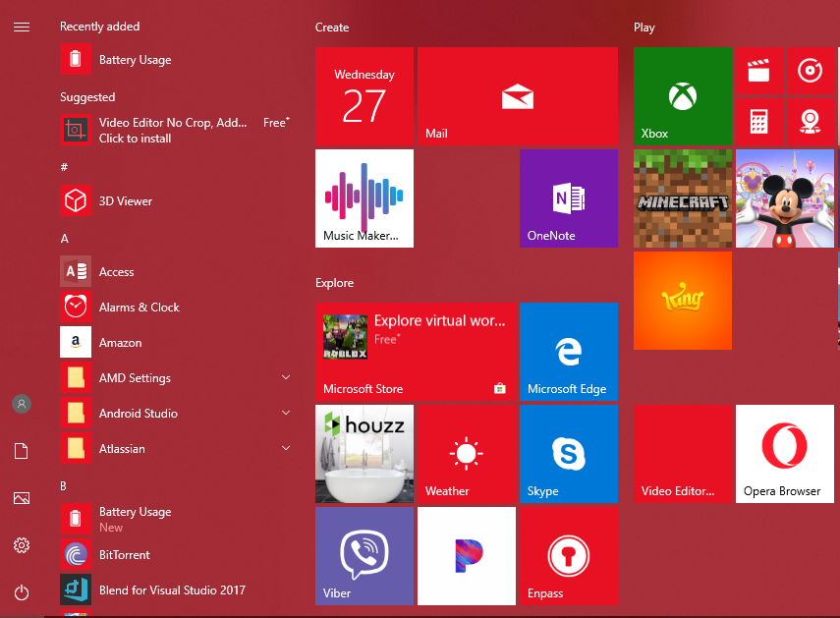Open Alarms & Clock app

[177, 307]
